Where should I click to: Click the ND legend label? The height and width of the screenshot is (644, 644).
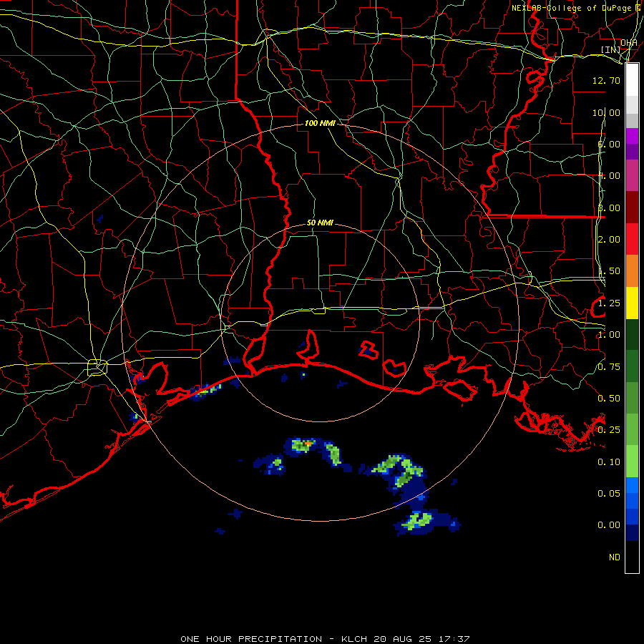pos(615,557)
